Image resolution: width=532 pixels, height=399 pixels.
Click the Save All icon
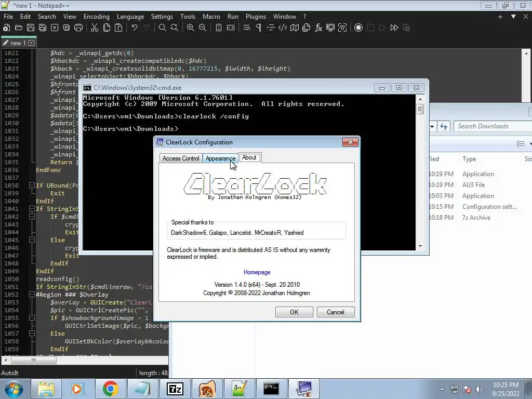[x=43, y=28]
